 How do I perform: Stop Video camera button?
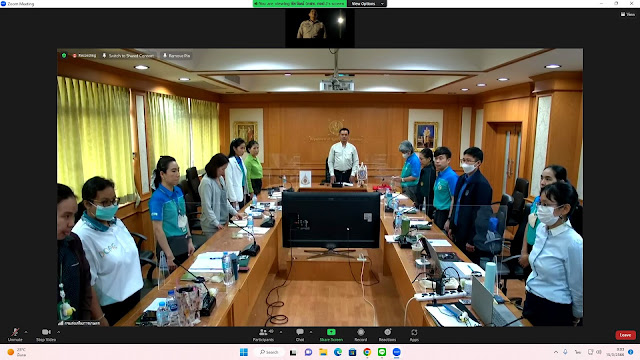point(46,334)
